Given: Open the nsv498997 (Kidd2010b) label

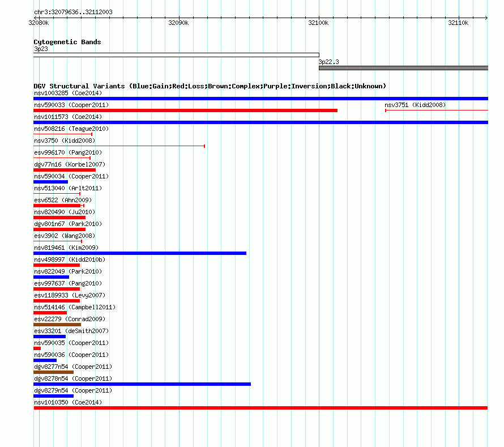Looking at the screenshot, I should click(70, 259).
